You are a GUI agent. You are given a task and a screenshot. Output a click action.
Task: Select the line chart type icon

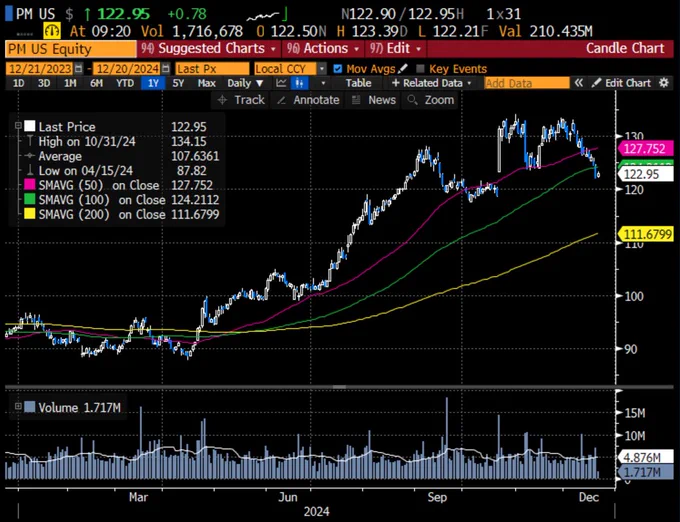(x=281, y=83)
